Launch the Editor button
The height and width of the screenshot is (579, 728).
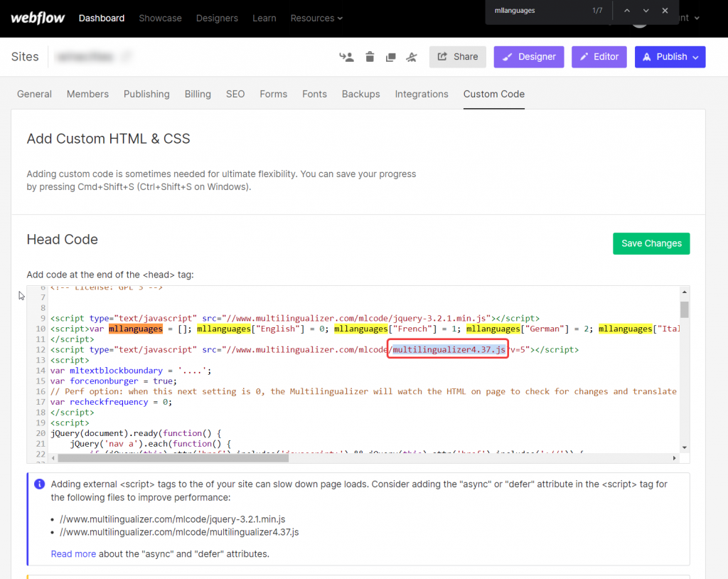[599, 57]
